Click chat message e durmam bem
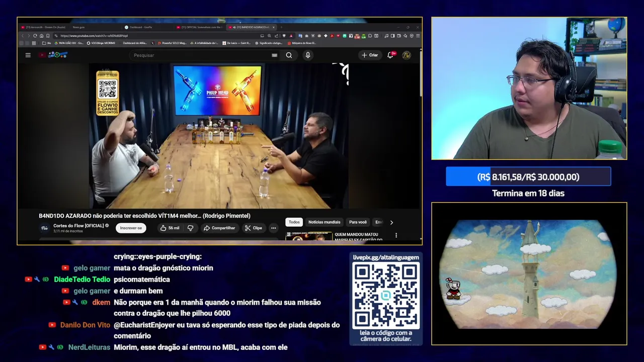This screenshot has height=362, width=644. click(x=138, y=291)
